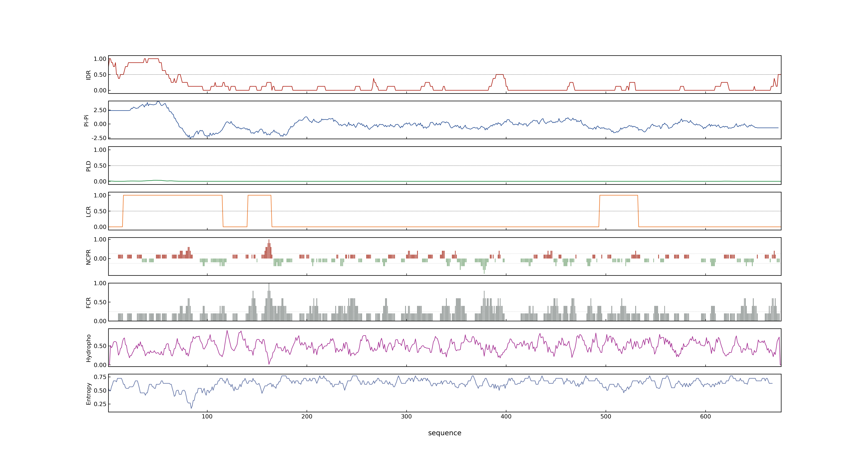Click the Pi-Pi y-axis label
Viewport: 868px width, 463px height.
[x=87, y=120]
